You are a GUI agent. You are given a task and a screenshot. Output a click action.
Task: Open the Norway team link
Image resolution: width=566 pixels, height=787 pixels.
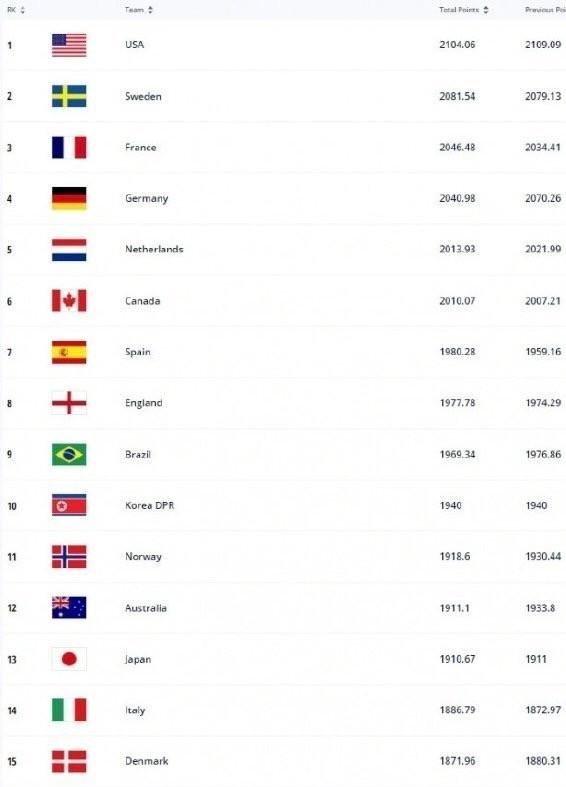(x=143, y=557)
